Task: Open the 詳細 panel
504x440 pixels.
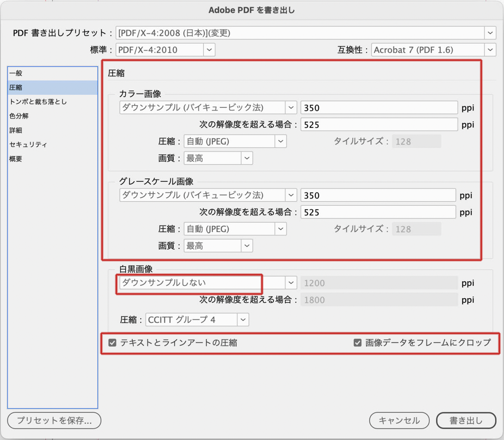Action: pyautogui.click(x=16, y=130)
